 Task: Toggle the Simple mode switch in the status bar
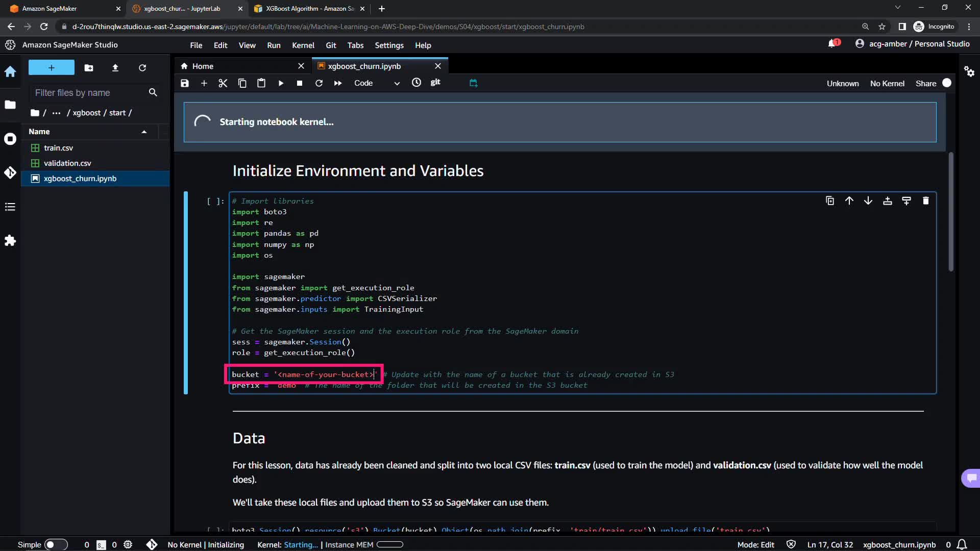coord(56,544)
